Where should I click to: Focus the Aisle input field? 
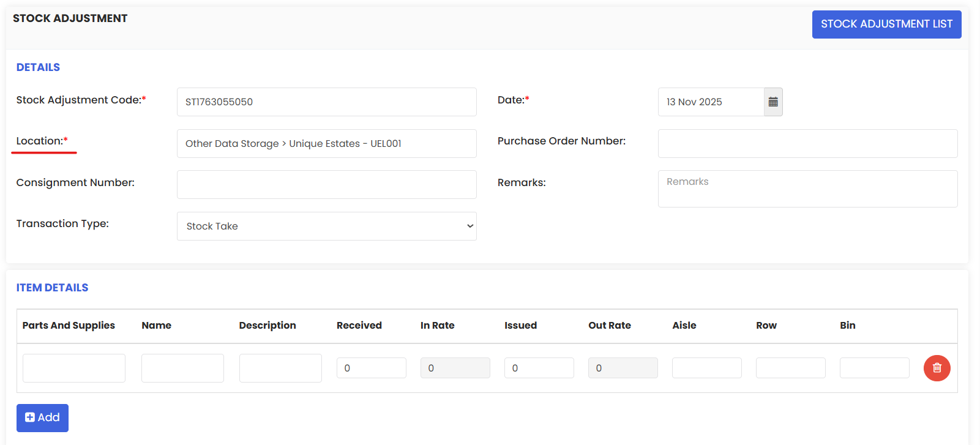click(707, 368)
